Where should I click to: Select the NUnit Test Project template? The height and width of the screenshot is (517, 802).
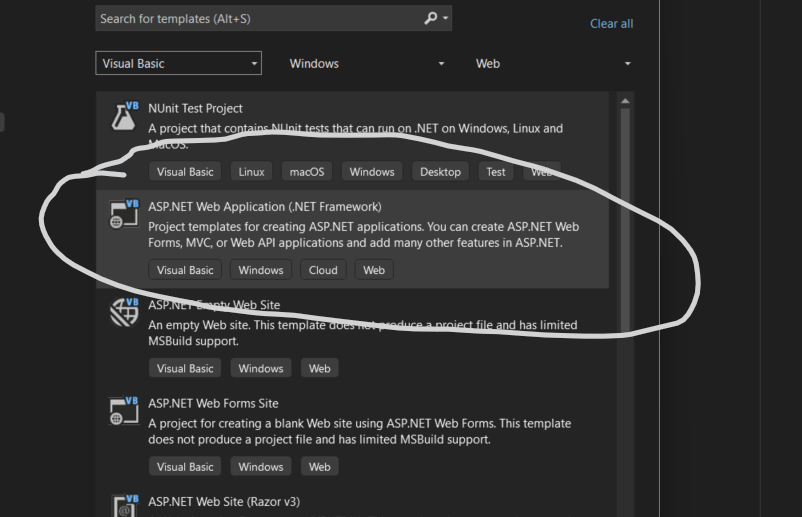(352, 141)
